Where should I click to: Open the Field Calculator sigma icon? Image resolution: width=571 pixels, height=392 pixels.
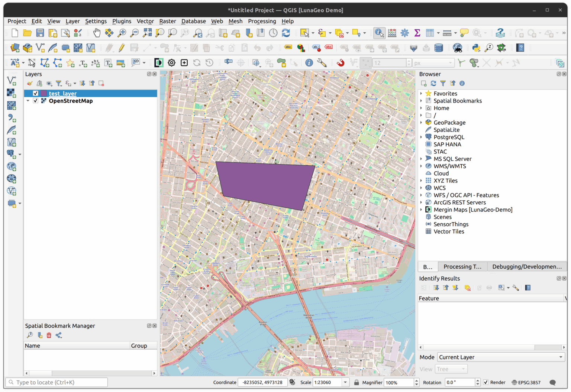click(x=417, y=33)
